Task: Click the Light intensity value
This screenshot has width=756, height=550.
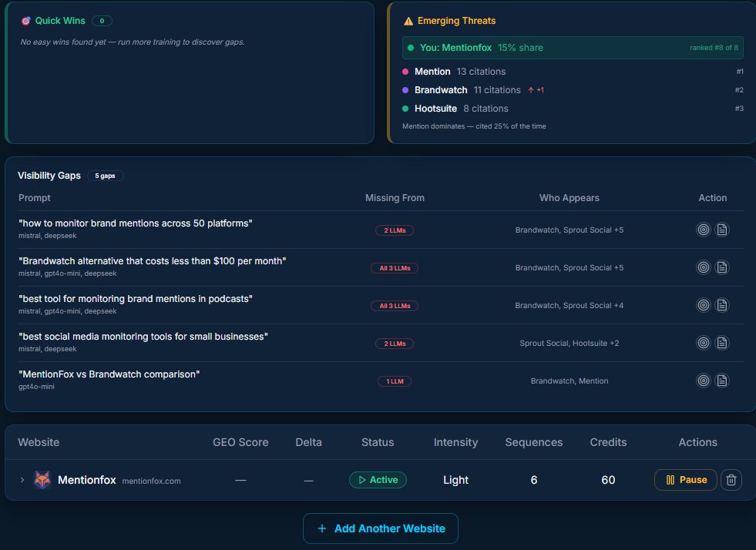Action: (x=455, y=480)
